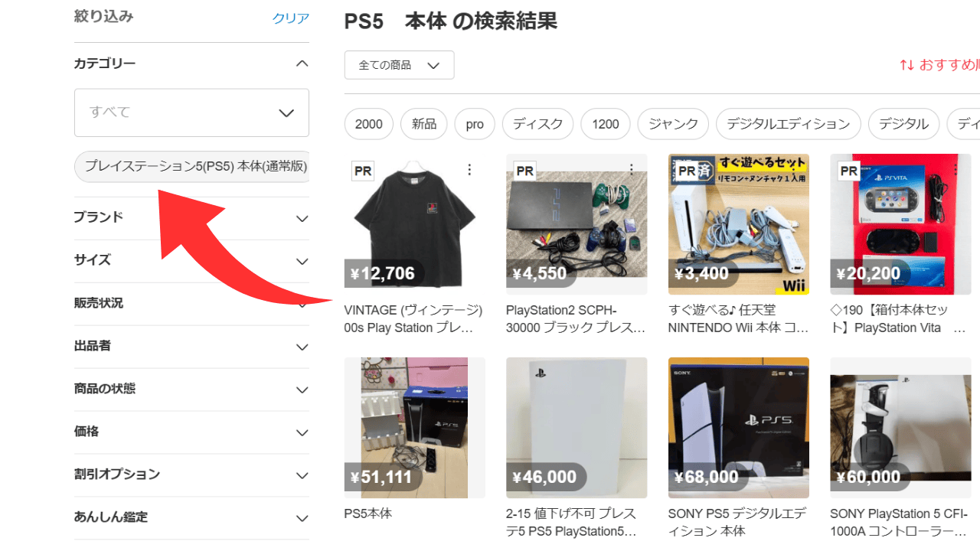Click the おすすめ順 sort arrows icon
The width and height of the screenshot is (980, 551).
pos(906,65)
